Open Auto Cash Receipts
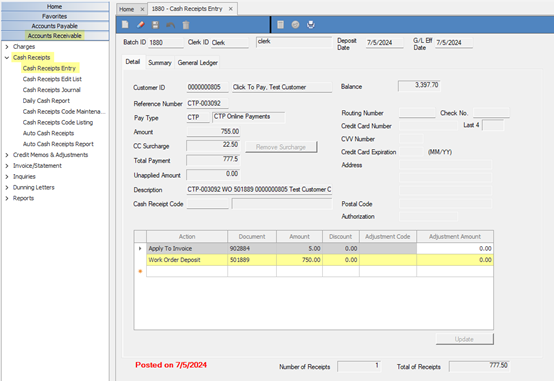Image resolution: width=554 pixels, height=381 pixels. [48, 133]
